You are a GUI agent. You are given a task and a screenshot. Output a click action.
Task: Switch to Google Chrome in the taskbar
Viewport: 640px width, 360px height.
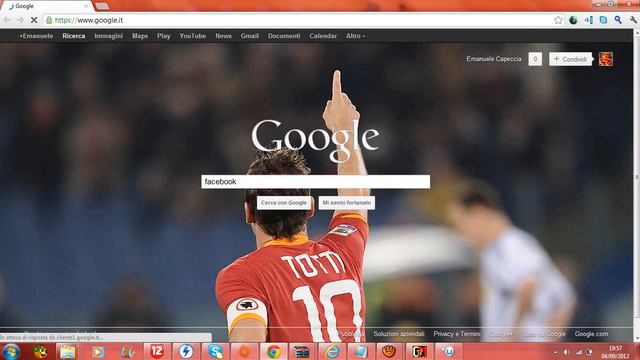pos(273,351)
